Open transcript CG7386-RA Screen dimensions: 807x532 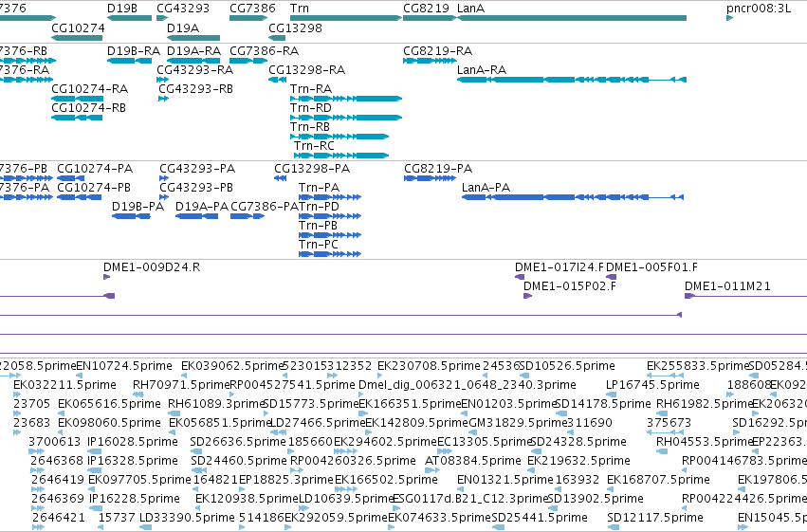(x=264, y=51)
